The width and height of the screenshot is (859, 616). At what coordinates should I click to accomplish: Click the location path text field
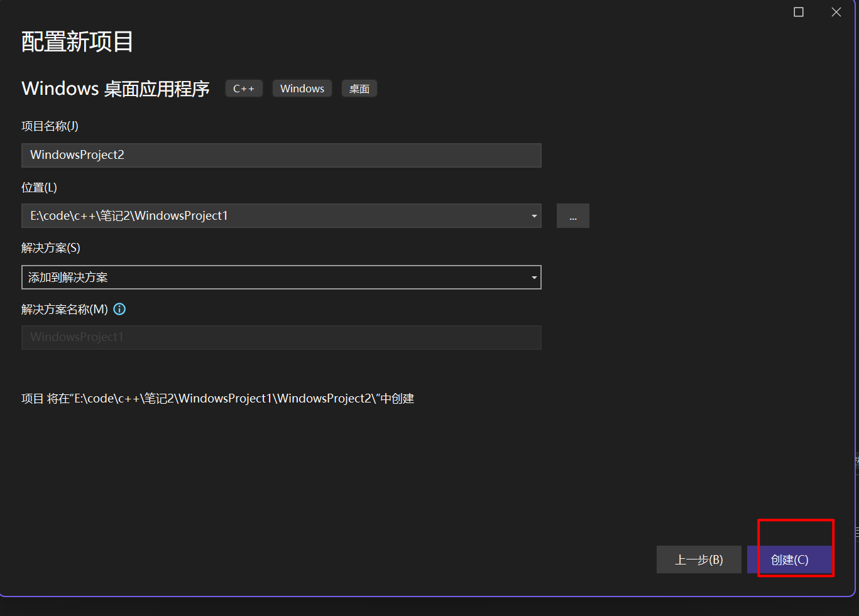point(270,216)
